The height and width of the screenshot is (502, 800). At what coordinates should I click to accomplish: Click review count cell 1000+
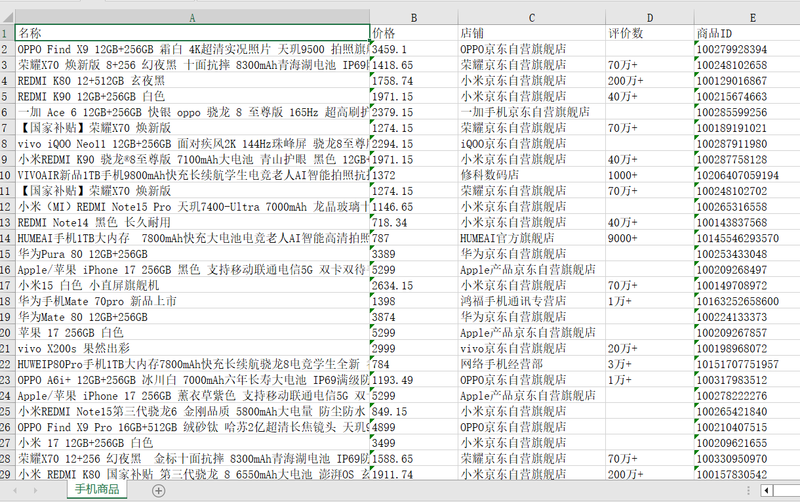click(x=649, y=175)
